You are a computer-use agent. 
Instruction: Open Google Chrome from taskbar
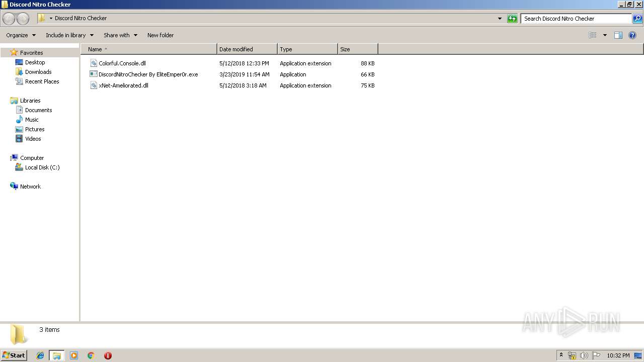point(91,355)
